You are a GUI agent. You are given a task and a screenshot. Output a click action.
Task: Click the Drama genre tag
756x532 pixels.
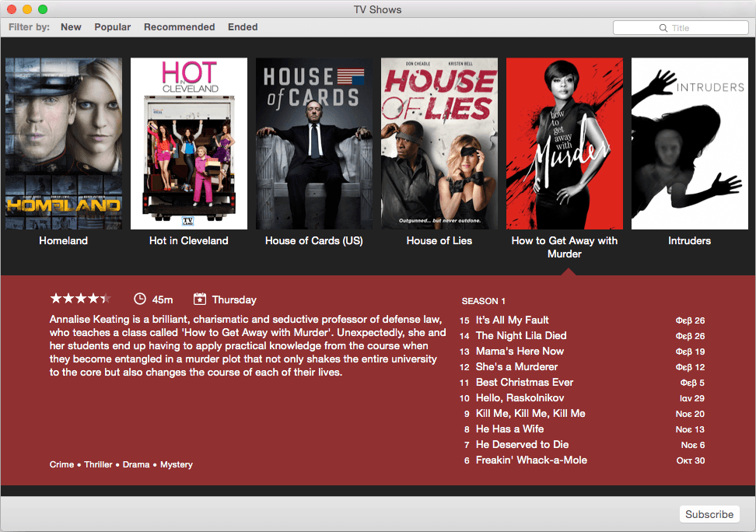[136, 464]
